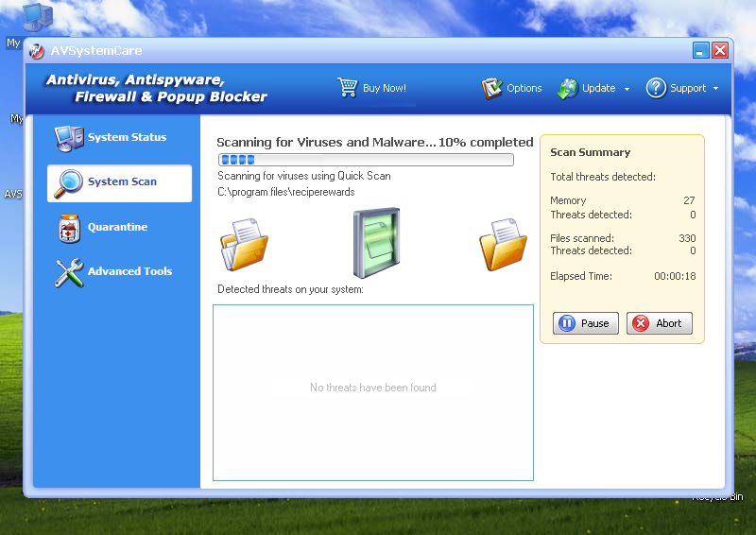Click the Update label in toolbar
This screenshot has width=756, height=535.
coord(598,88)
